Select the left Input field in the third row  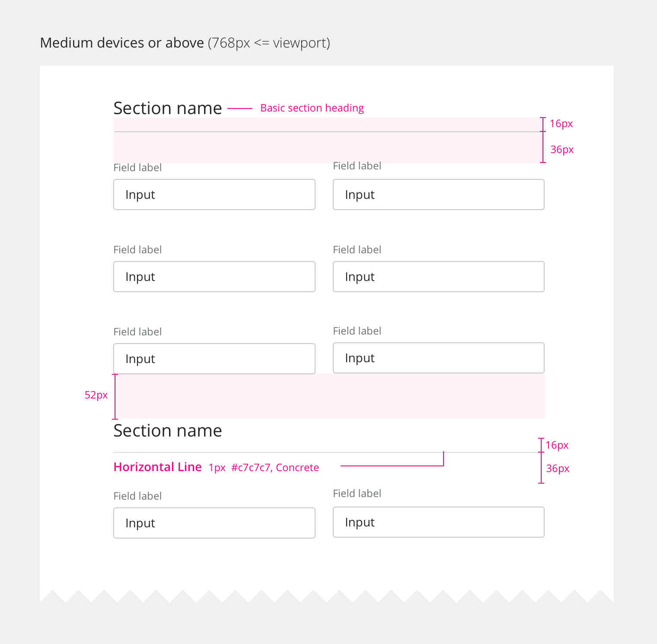click(214, 359)
